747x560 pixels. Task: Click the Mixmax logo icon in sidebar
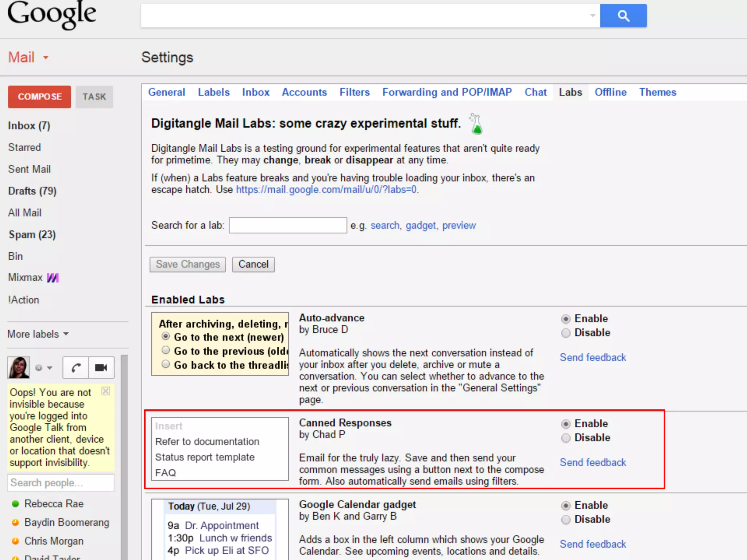tap(53, 278)
